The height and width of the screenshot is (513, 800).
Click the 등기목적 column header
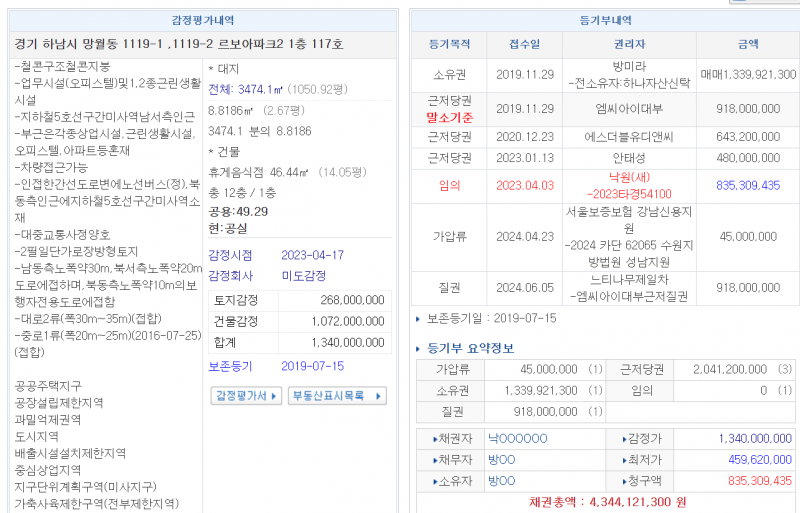coord(449,44)
